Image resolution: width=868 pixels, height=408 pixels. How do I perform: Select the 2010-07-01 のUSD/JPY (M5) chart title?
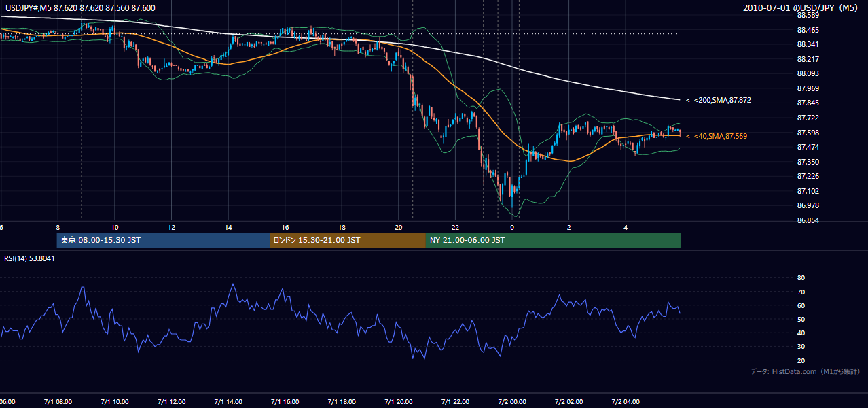pos(801,8)
